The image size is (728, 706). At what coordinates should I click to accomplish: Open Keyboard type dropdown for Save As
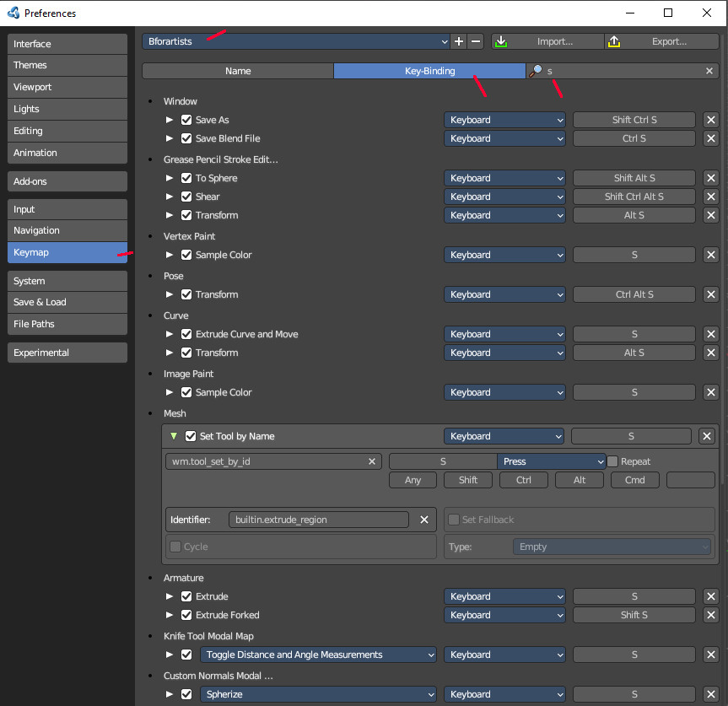pos(504,120)
